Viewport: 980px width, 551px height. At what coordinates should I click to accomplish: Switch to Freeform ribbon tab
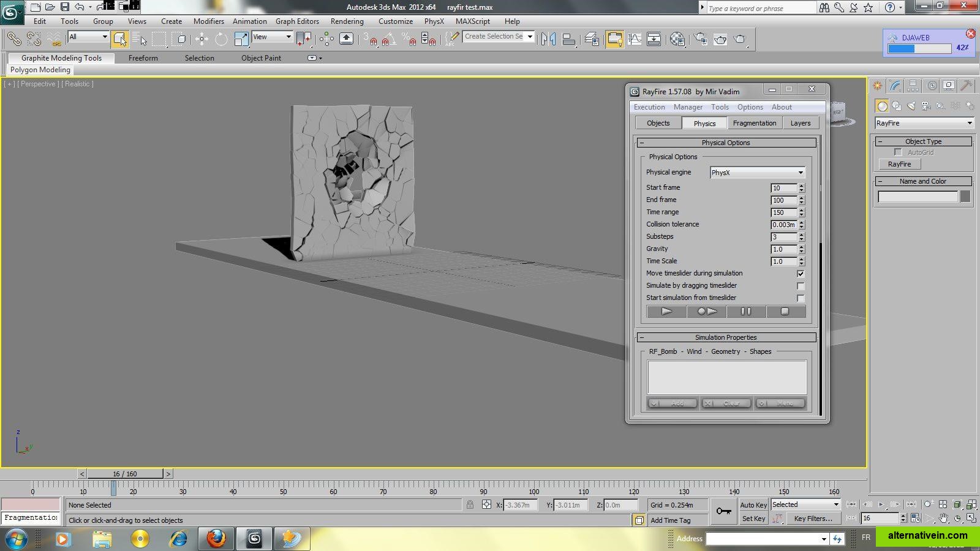pos(143,58)
